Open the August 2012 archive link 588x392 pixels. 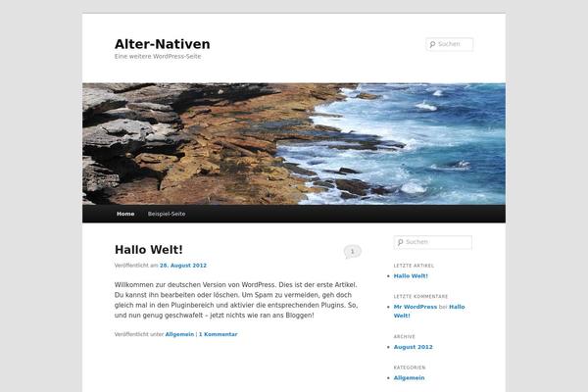click(x=413, y=347)
